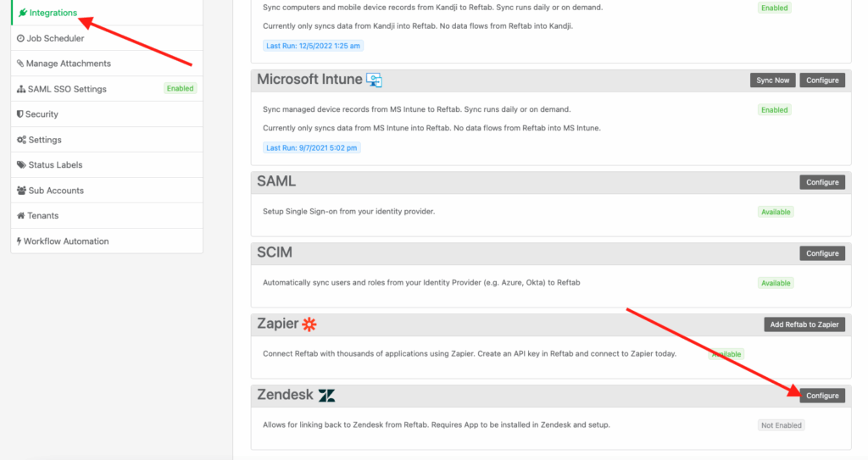Image resolution: width=868 pixels, height=460 pixels.
Task: Click the Microsoft Intune logo icon
Action: click(x=374, y=80)
